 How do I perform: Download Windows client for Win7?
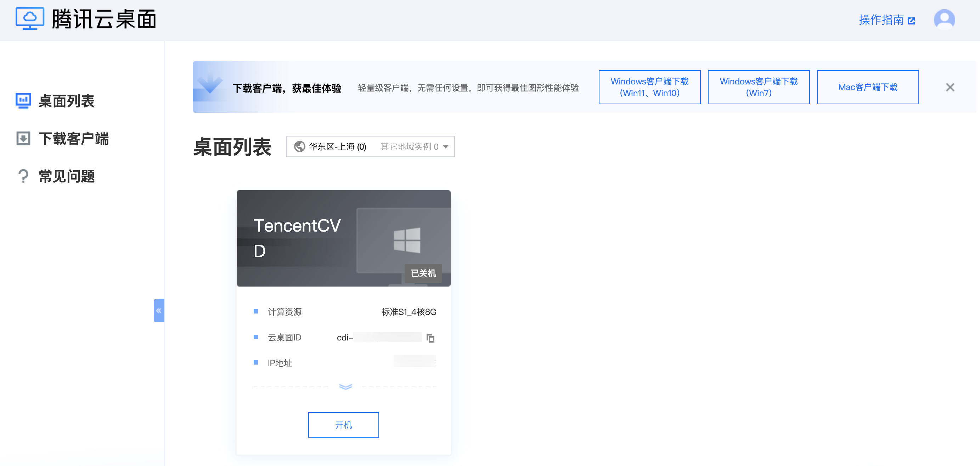(x=758, y=87)
